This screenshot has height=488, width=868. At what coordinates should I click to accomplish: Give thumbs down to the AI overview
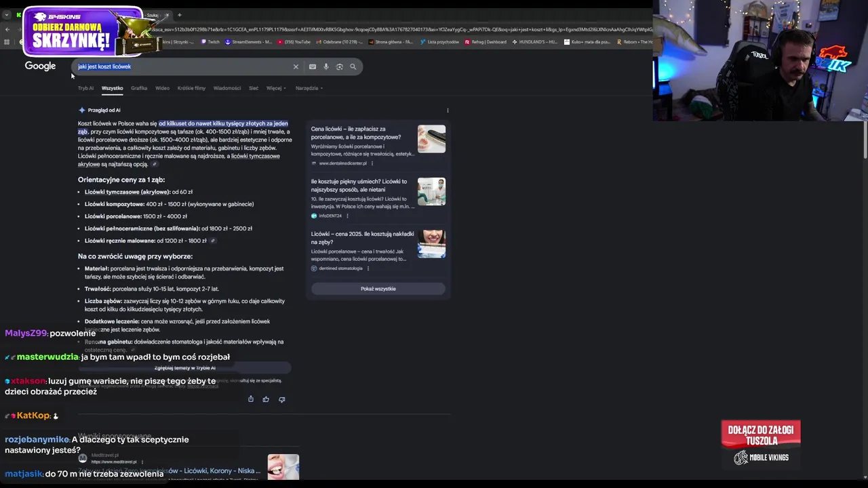[x=281, y=399]
